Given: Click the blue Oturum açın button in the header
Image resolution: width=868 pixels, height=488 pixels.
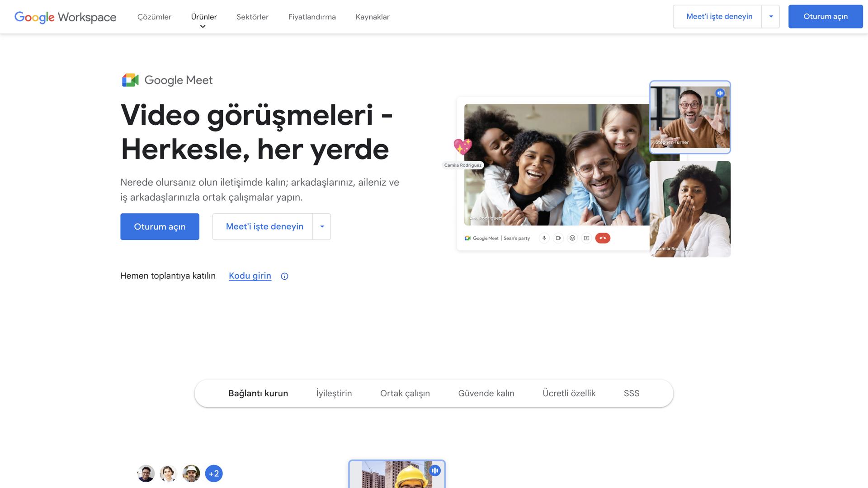Looking at the screenshot, I should [825, 16].
